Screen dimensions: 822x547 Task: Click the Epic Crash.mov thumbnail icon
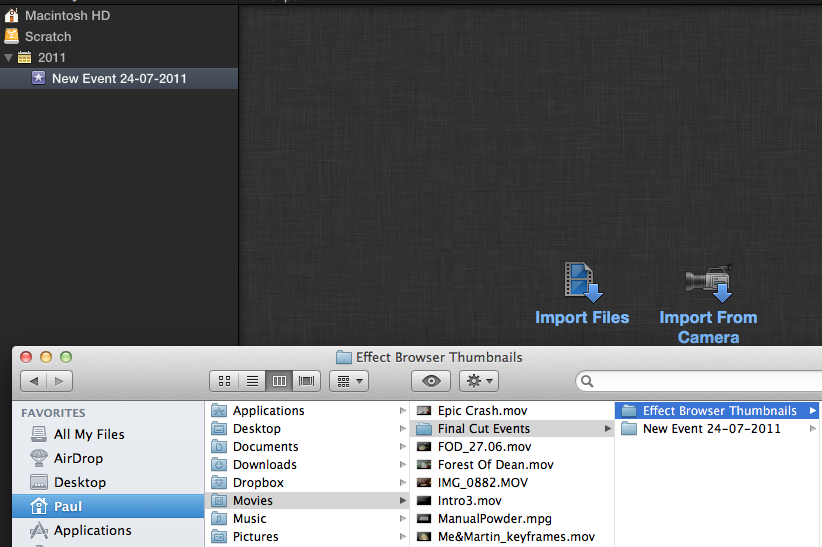pyautogui.click(x=424, y=411)
